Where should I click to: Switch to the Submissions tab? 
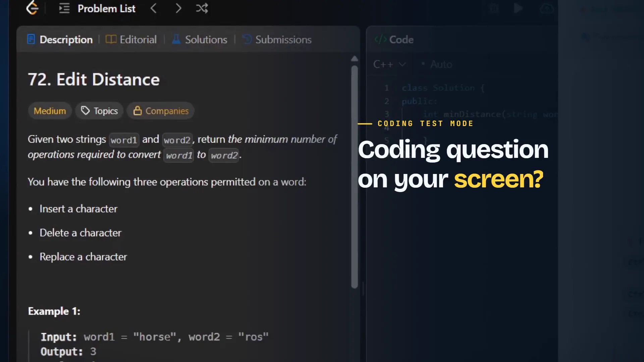[277, 40]
